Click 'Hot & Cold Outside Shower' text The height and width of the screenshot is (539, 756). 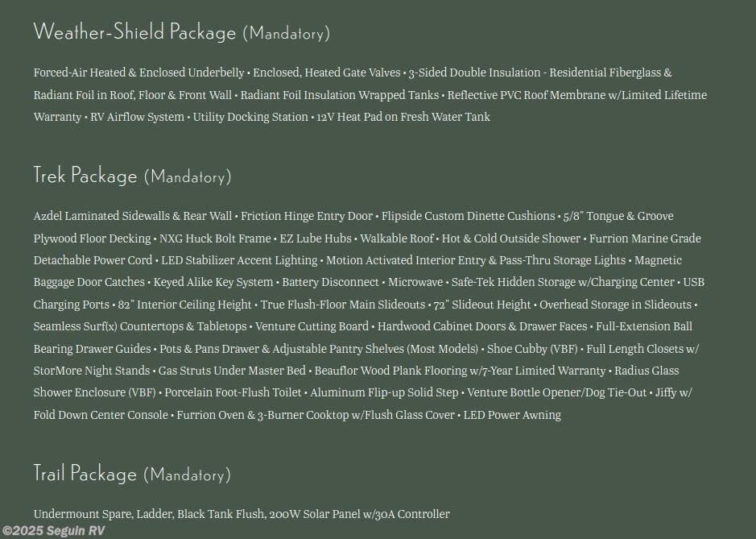click(511, 238)
